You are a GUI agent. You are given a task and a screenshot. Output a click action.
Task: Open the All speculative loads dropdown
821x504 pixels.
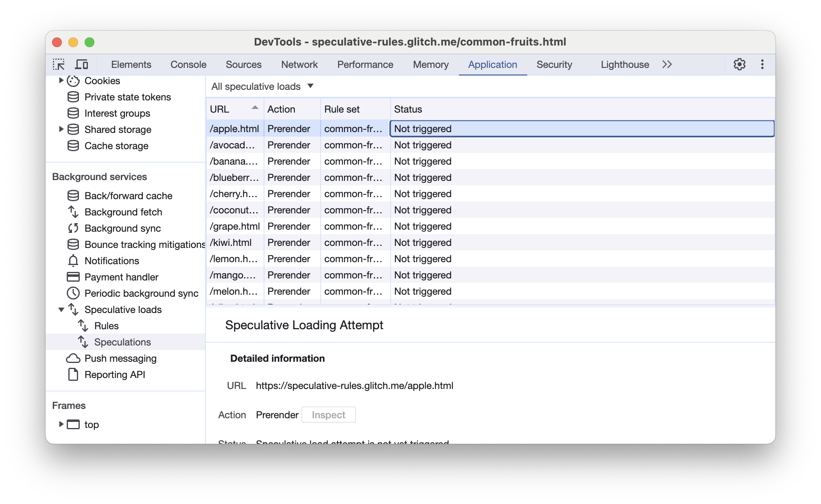coord(262,86)
